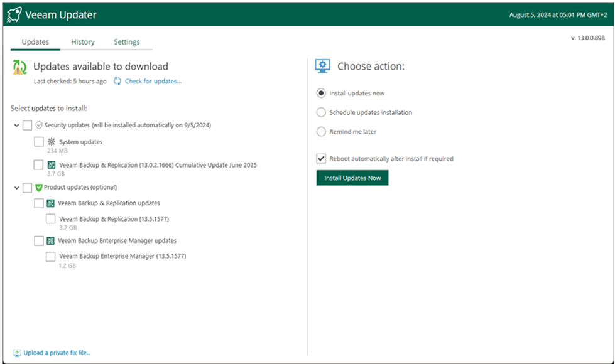Click the updates available warning icon
Screen dimensions: 615x364
click(19, 67)
